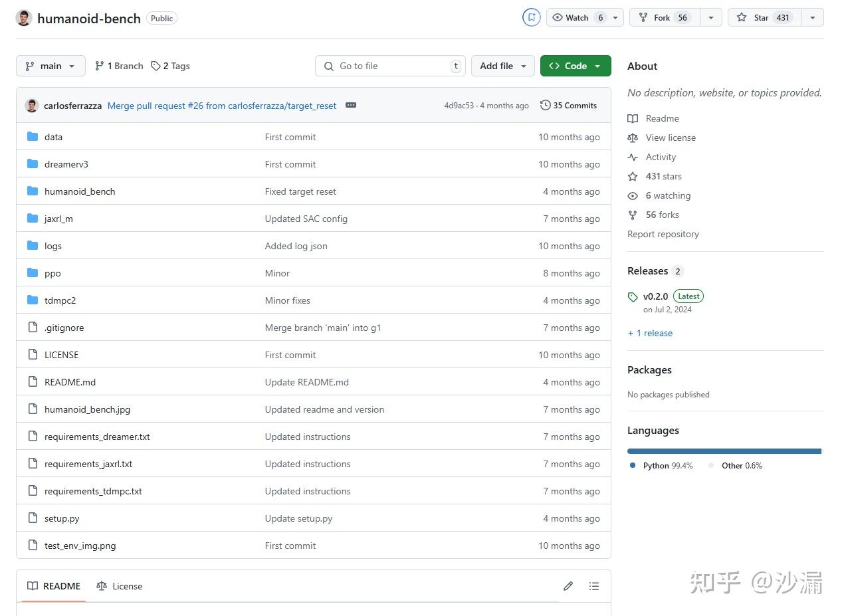The height and width of the screenshot is (616, 844).
Task: Expand the Star lists dropdown arrow
Action: [813, 17]
